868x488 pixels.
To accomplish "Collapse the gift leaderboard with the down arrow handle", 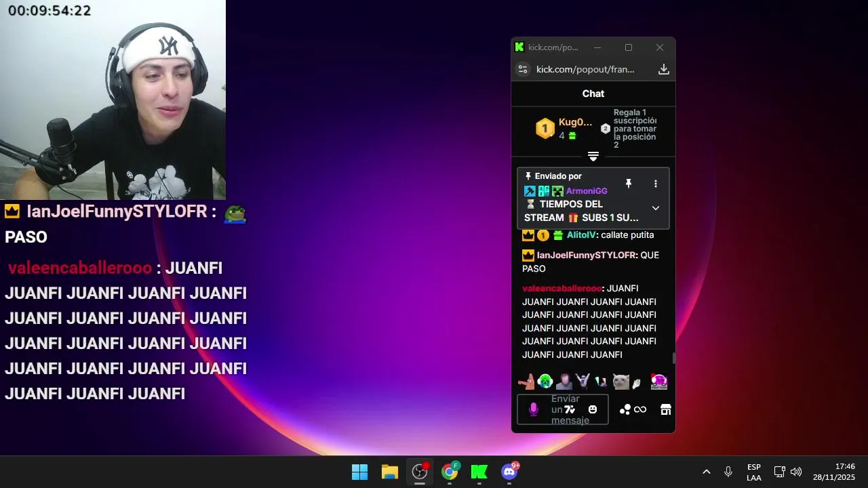I will tap(593, 157).
